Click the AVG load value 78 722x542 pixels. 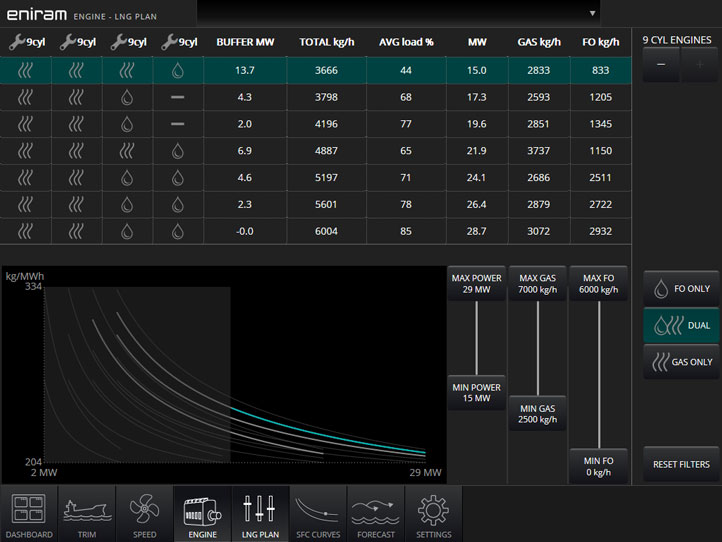[406, 204]
